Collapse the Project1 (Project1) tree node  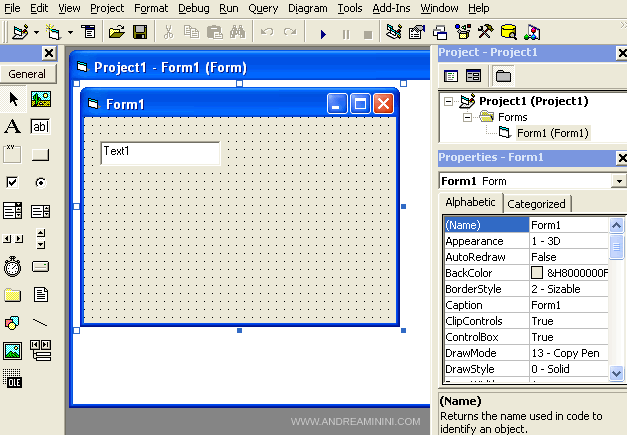[x=450, y=101]
